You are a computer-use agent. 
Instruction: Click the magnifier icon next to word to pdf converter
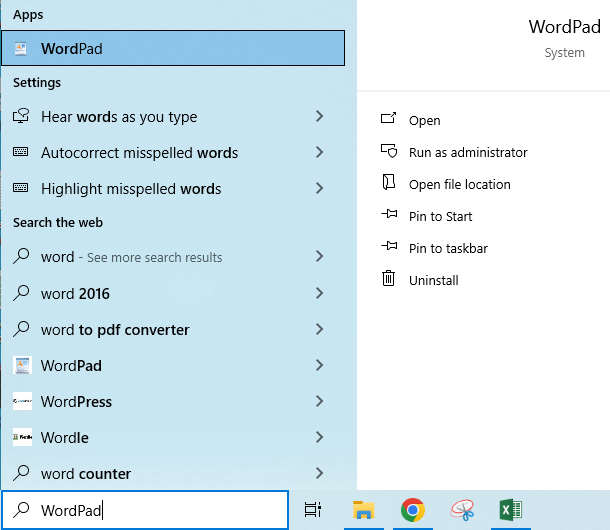coord(21,329)
